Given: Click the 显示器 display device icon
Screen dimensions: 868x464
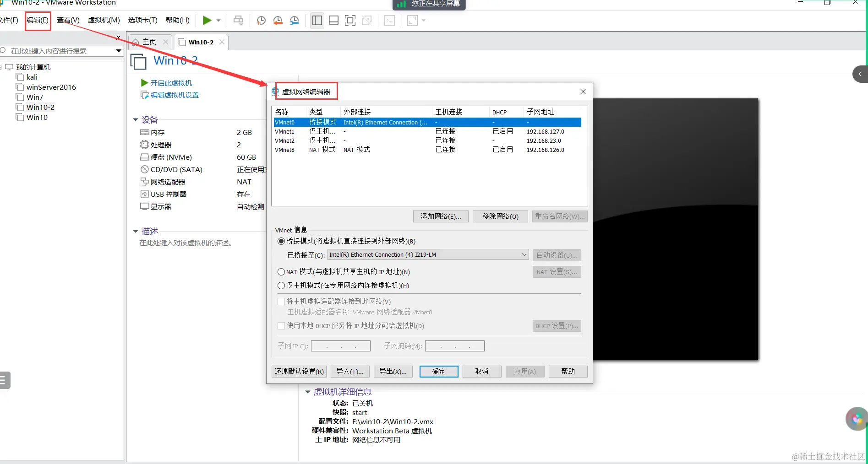Looking at the screenshot, I should (x=145, y=206).
